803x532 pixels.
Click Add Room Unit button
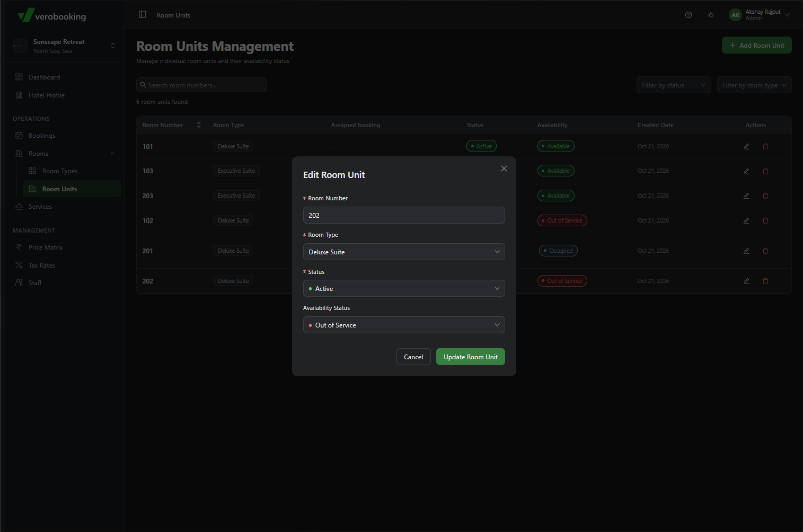(757, 45)
